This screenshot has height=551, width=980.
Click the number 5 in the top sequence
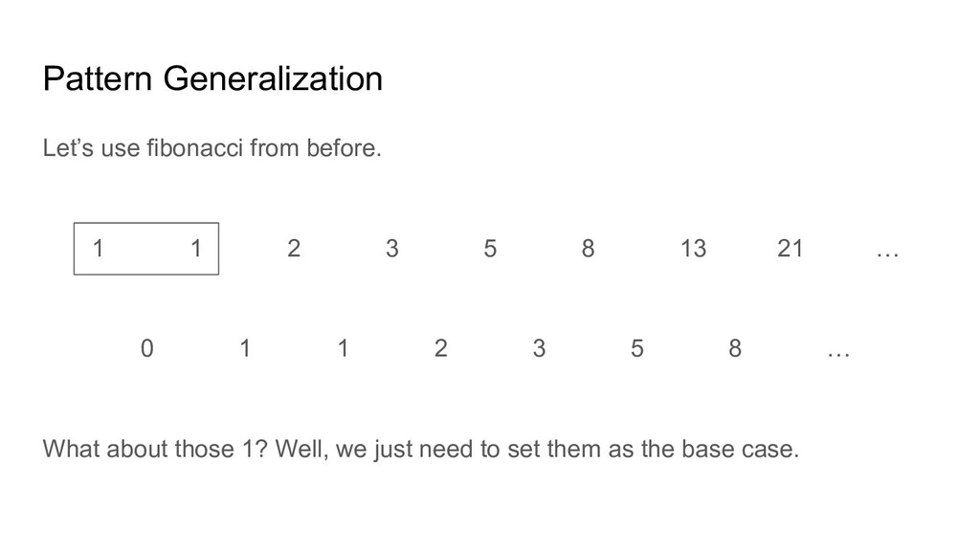coord(490,249)
